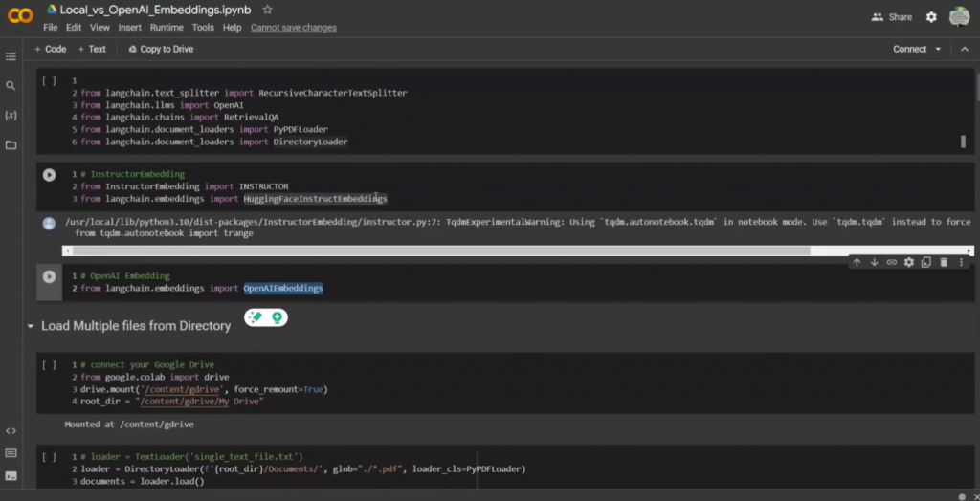Viewport: 980px width, 501px height.
Task: Click the Google Drive icon beside title
Action: [x=52, y=10]
